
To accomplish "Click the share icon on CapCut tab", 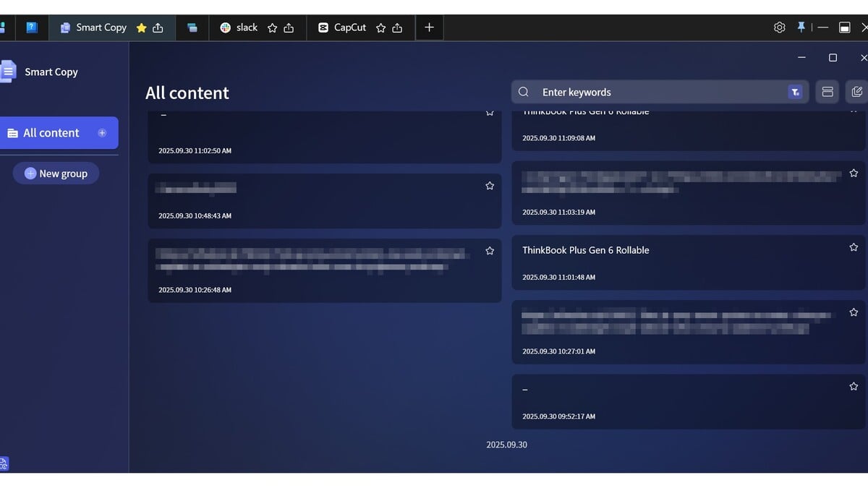I will pyautogui.click(x=397, y=27).
